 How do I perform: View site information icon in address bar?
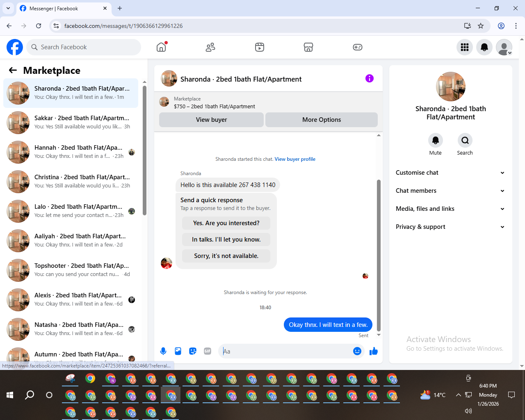pyautogui.click(x=57, y=26)
